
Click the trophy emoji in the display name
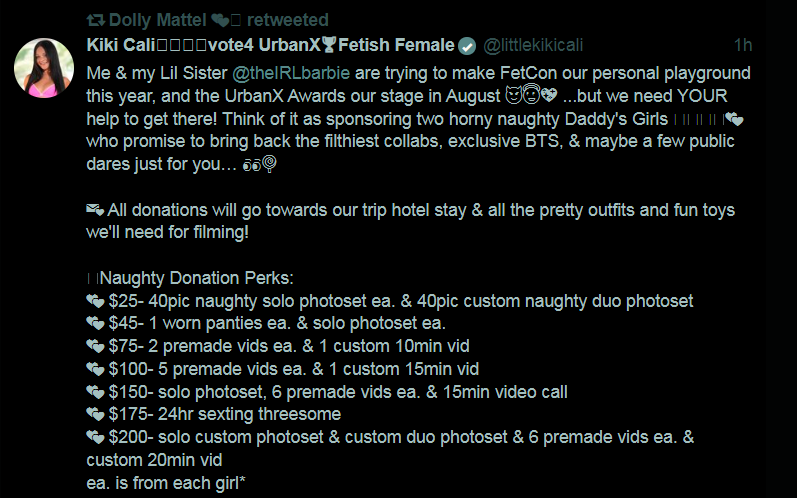click(329, 45)
